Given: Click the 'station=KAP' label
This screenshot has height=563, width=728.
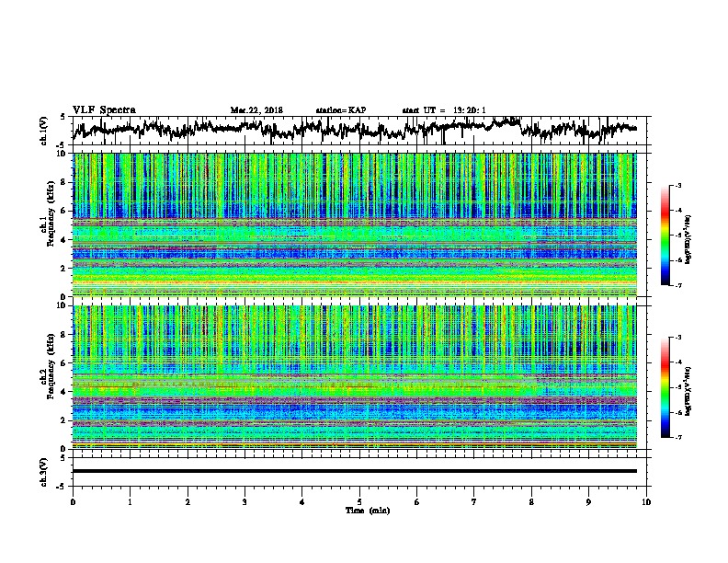Looking at the screenshot, I should tap(341, 110).
